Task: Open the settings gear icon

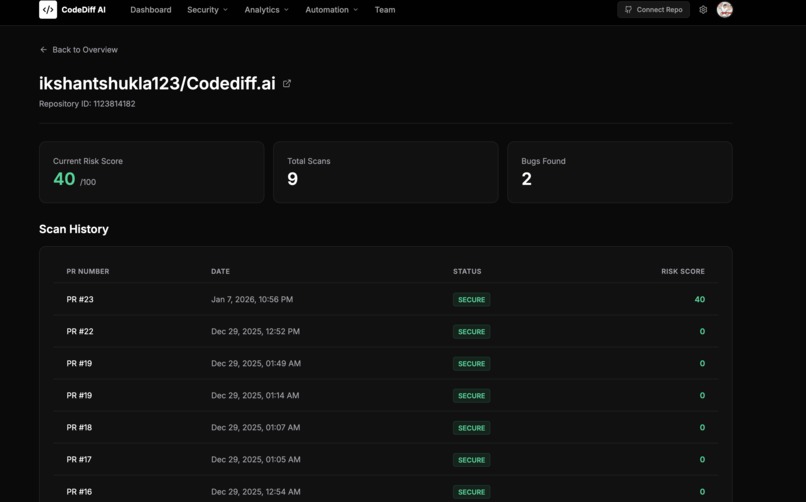Action: pos(703,10)
